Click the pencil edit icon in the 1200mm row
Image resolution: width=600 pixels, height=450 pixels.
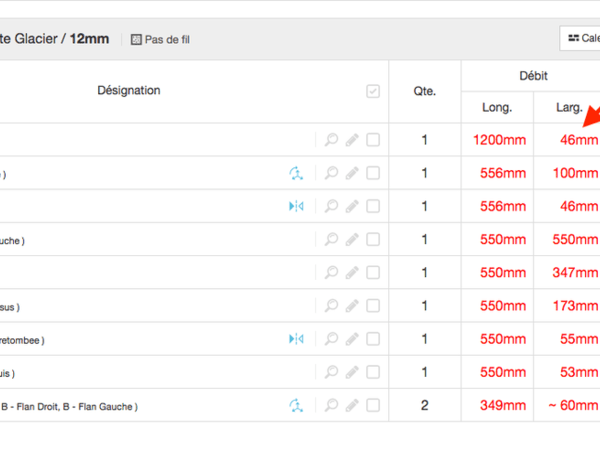pyautogui.click(x=352, y=140)
